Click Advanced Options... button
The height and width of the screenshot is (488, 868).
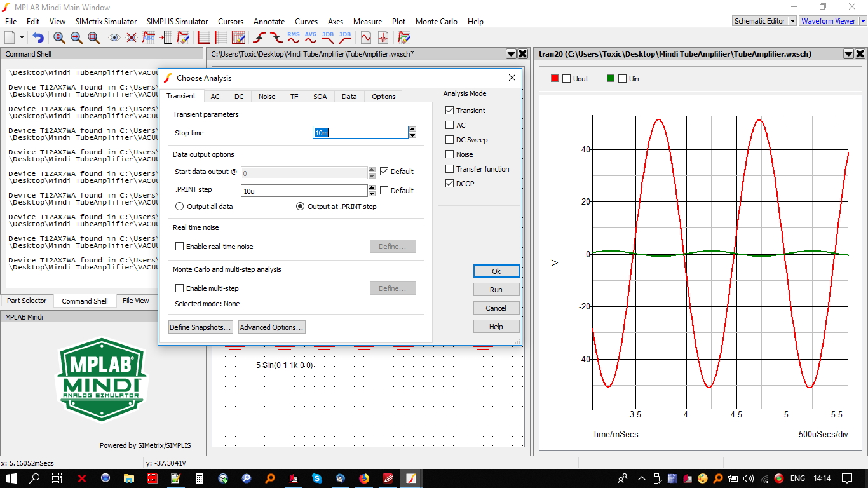(x=272, y=327)
